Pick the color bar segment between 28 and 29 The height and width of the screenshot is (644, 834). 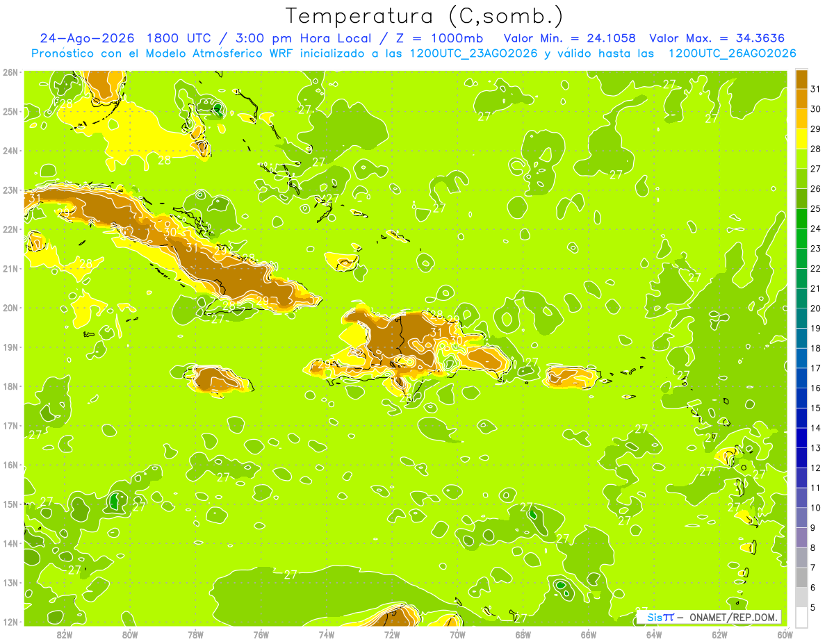point(801,139)
